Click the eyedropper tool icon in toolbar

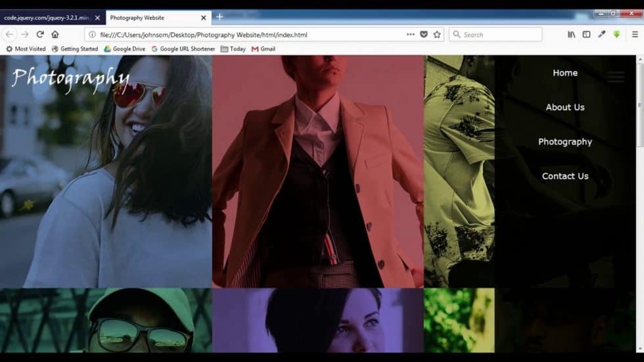601,35
